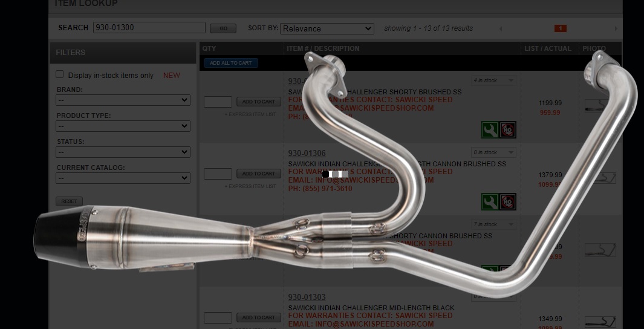This screenshot has height=329, width=644.
Task: Add item 930-01303 to cart
Action: coord(259,317)
